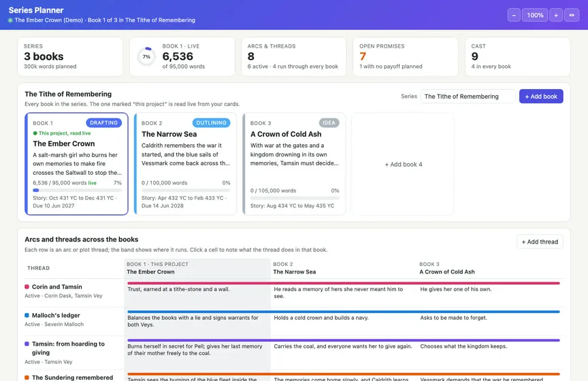Click A Crown of Cold Ash progress bar
Image resolution: width=588 pixels, height=381 pixels.
[295, 197]
